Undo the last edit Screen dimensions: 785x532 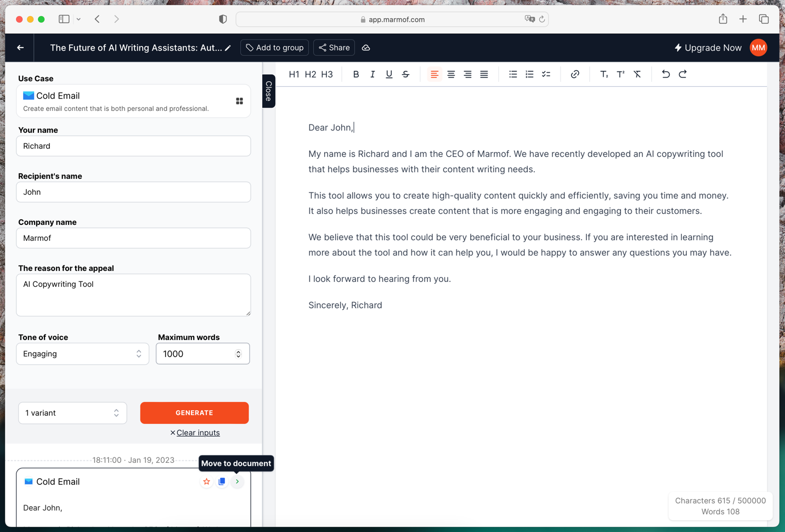click(666, 74)
